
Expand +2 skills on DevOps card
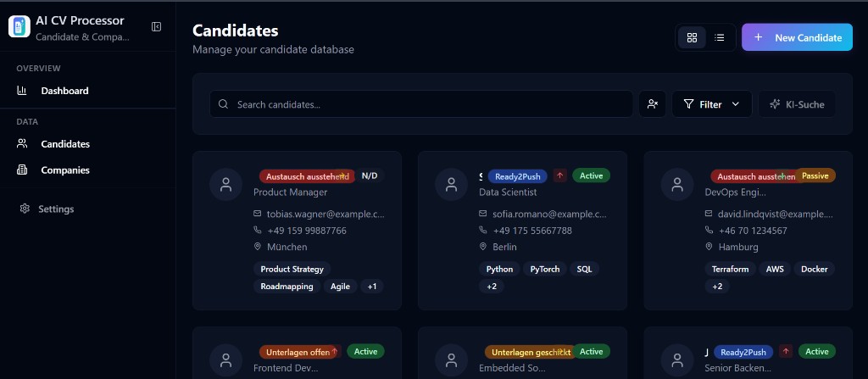(717, 287)
